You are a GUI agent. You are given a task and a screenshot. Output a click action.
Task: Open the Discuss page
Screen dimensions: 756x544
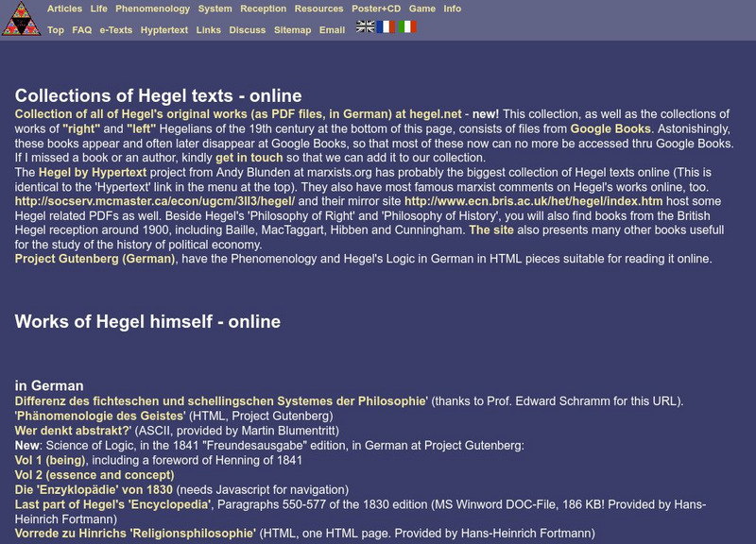click(248, 30)
